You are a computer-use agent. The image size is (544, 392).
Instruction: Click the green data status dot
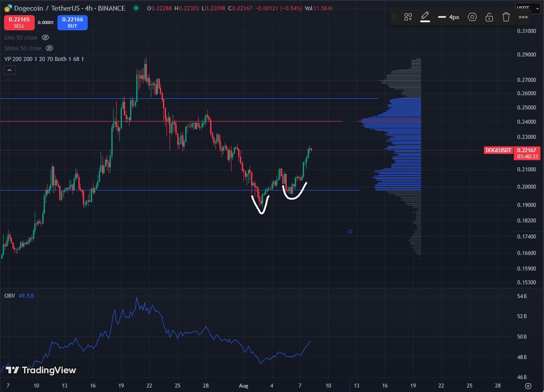tap(135, 8)
